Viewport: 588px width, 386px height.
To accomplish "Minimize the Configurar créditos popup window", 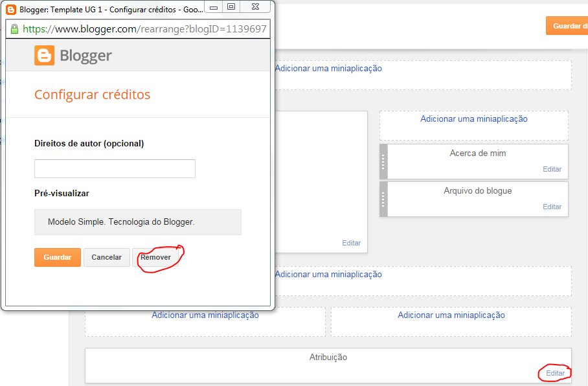I will click(x=213, y=7).
